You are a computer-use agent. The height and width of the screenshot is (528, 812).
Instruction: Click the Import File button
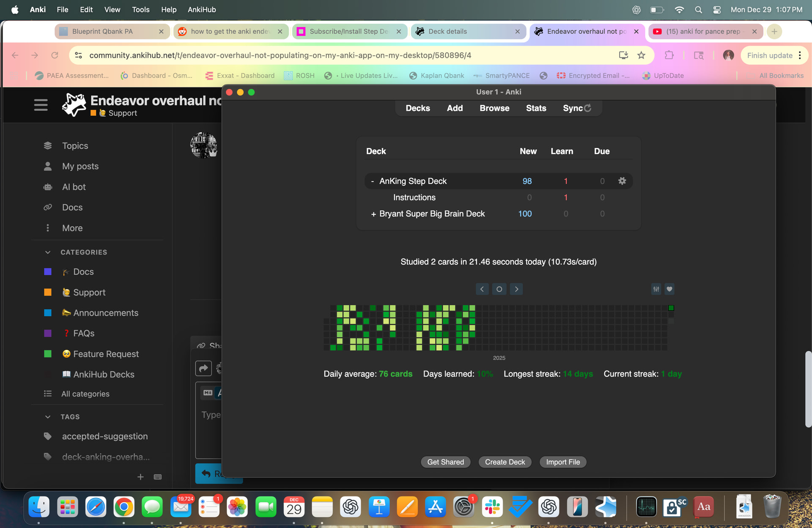[562, 462]
